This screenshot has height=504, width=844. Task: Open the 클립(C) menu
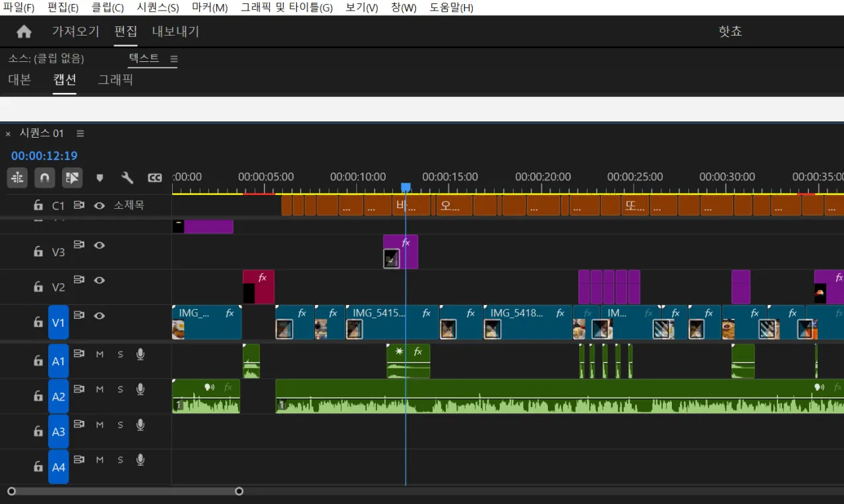click(x=107, y=8)
